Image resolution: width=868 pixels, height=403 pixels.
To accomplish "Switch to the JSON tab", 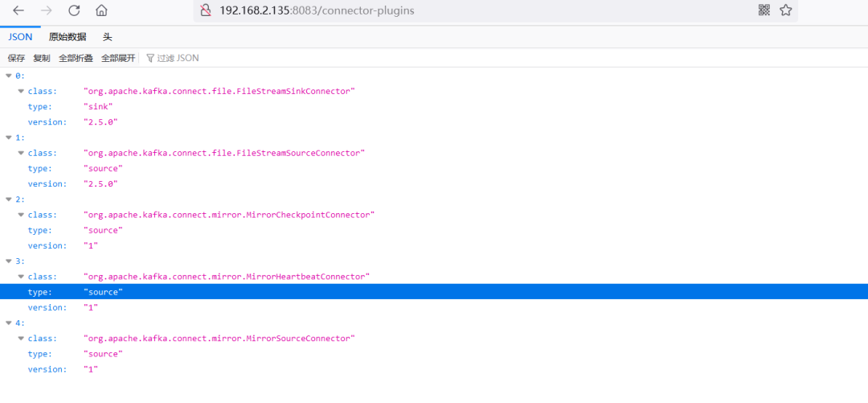I will tap(20, 37).
